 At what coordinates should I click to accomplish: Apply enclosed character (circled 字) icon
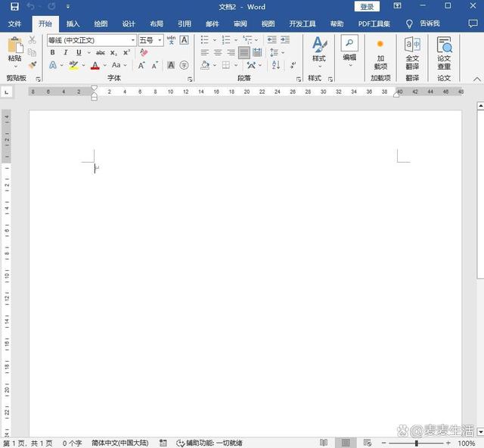[x=184, y=65]
